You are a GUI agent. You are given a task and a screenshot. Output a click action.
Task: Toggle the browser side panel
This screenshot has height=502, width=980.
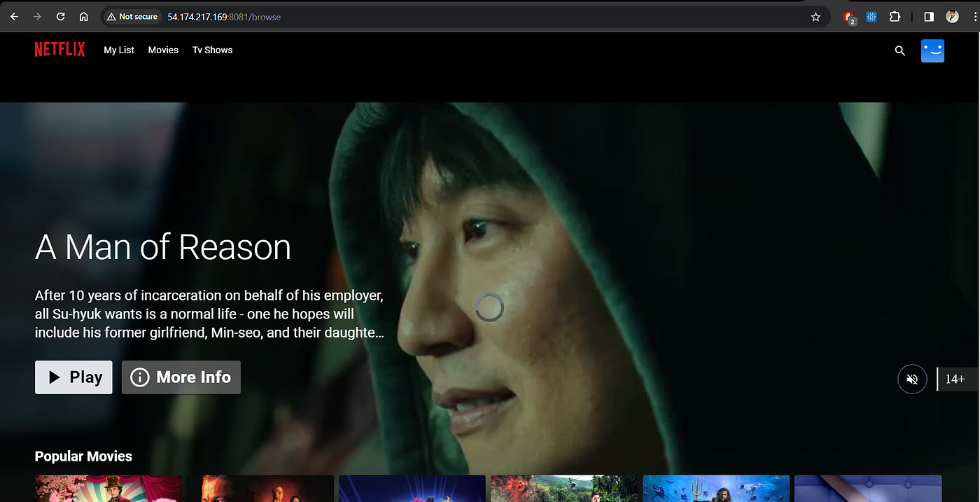point(929,17)
